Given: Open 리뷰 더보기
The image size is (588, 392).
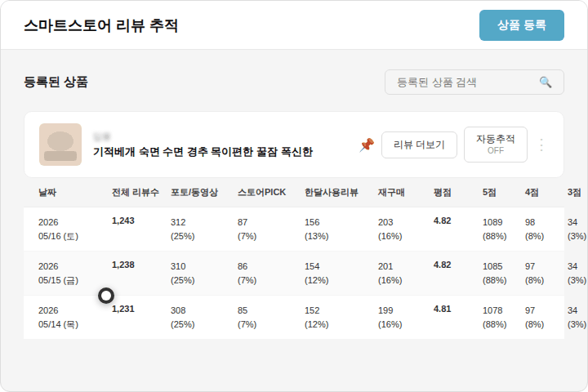Looking at the screenshot, I should click(x=419, y=145).
